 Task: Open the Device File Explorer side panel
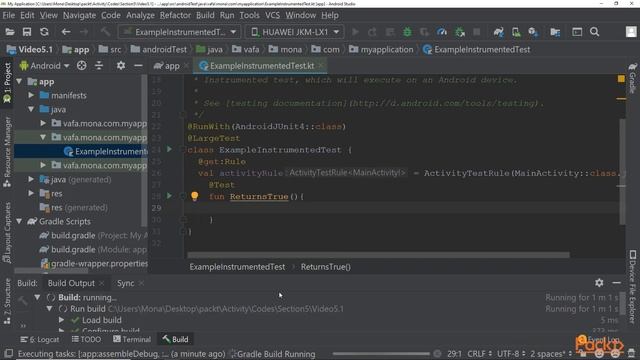[x=633, y=287]
